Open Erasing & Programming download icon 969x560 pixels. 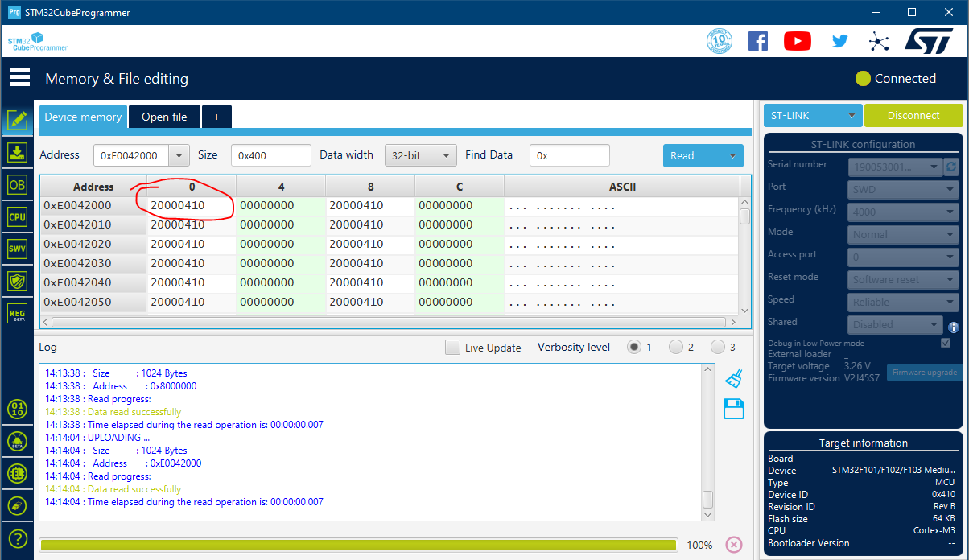pos(17,152)
